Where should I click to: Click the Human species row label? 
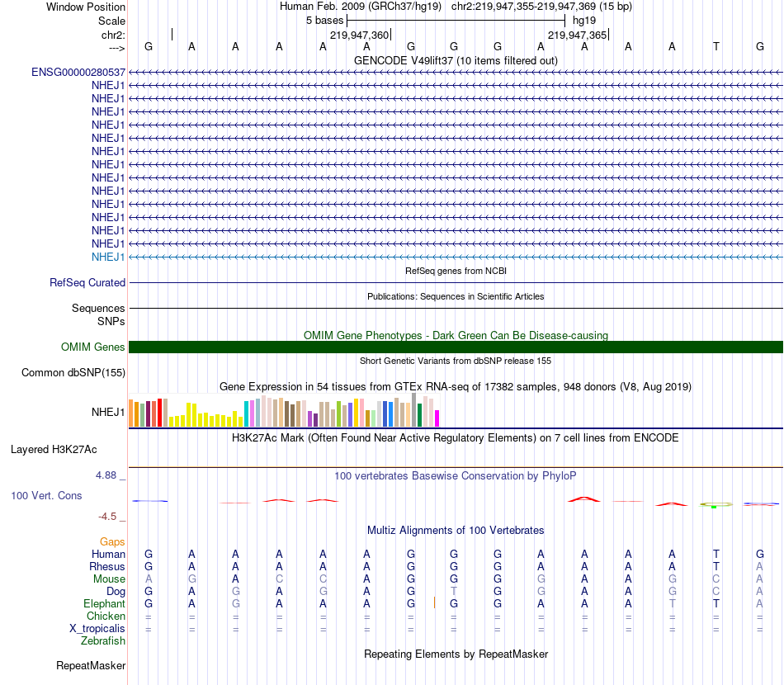(108, 554)
